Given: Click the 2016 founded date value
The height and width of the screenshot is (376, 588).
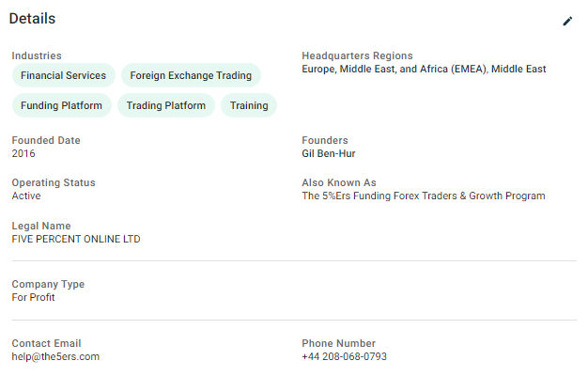Looking at the screenshot, I should pos(23,153).
